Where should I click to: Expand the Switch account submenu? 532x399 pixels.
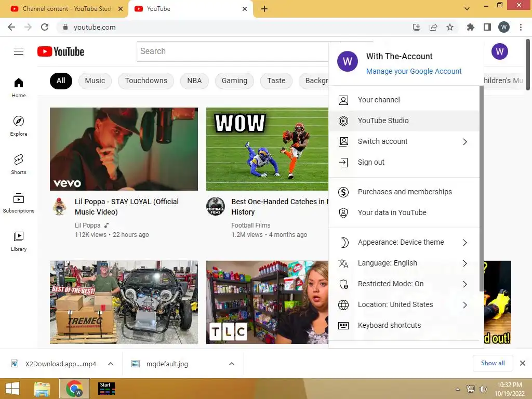pyautogui.click(x=465, y=142)
